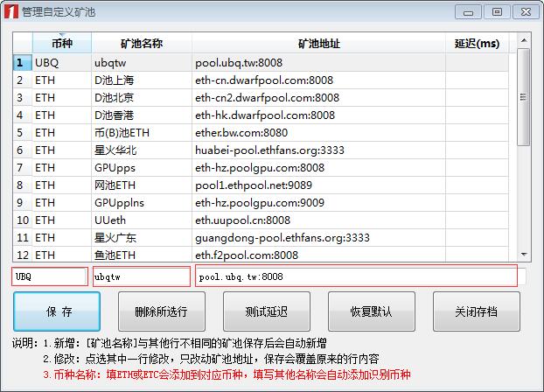Click the red app icon in title bar

coord(11,11)
